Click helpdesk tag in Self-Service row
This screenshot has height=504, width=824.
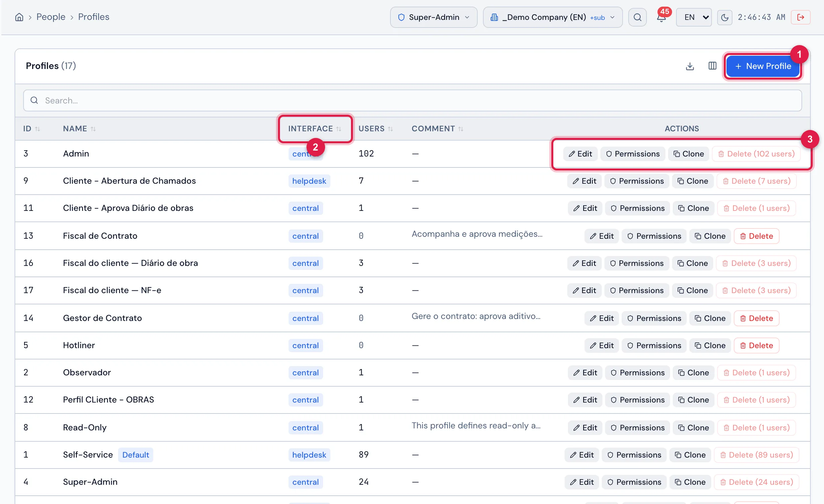pyautogui.click(x=309, y=455)
